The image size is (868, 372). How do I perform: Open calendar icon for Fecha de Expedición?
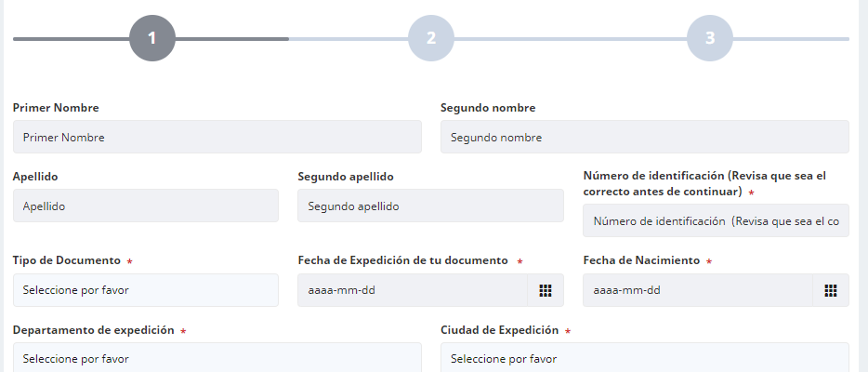pyautogui.click(x=546, y=290)
